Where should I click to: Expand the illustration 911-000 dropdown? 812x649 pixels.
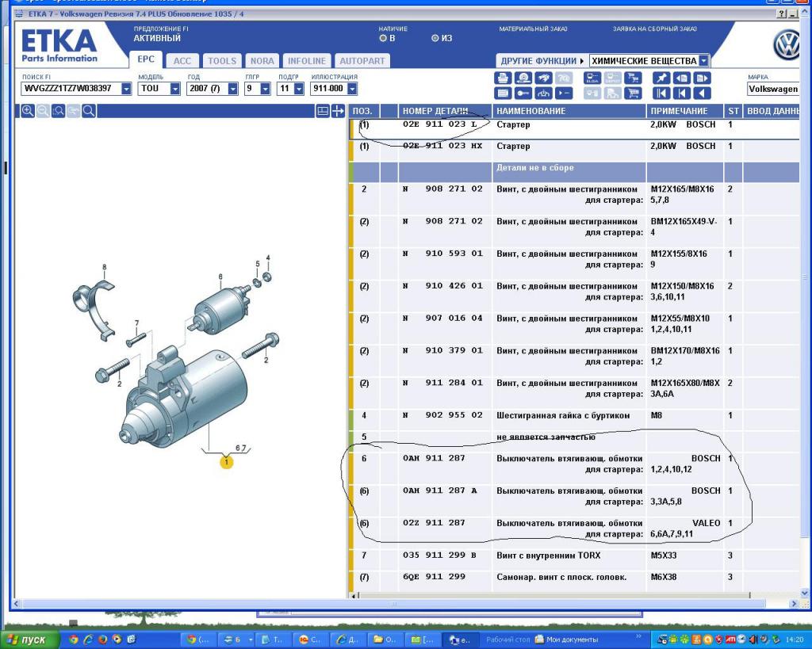[352, 89]
